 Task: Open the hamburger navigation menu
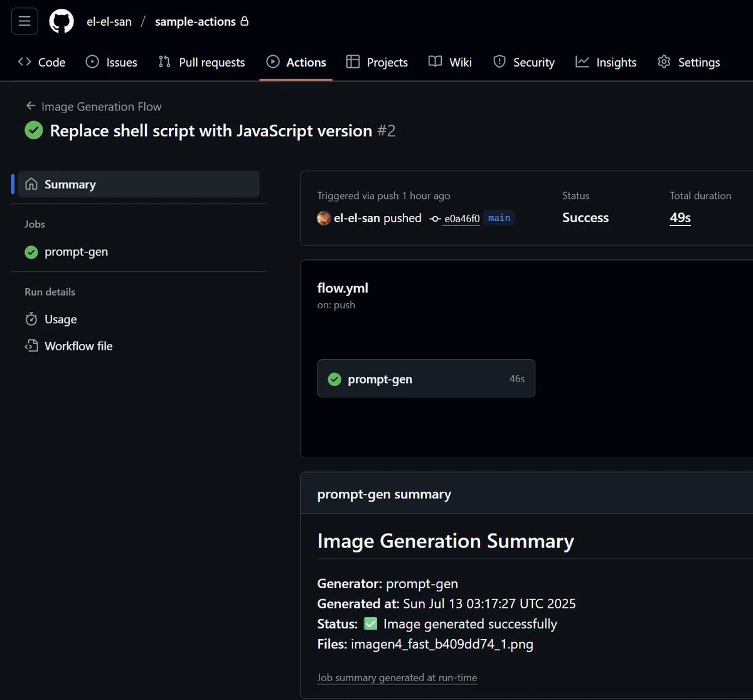24,21
